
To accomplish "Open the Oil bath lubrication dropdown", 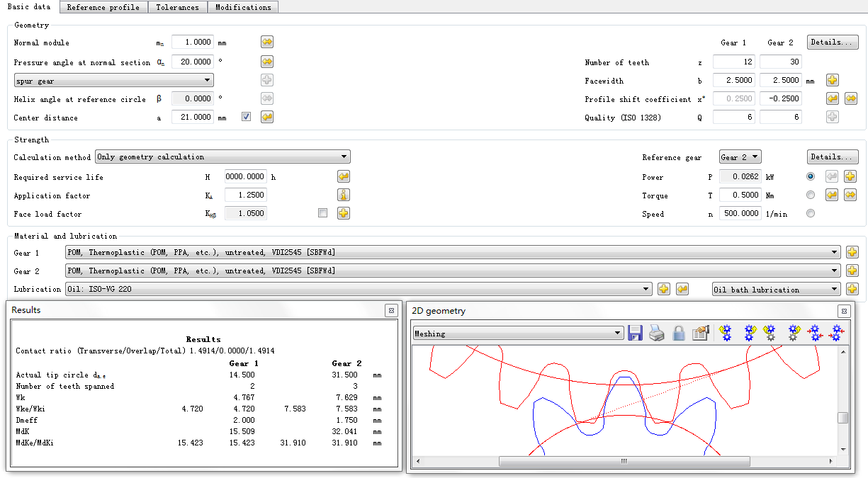I will [777, 289].
